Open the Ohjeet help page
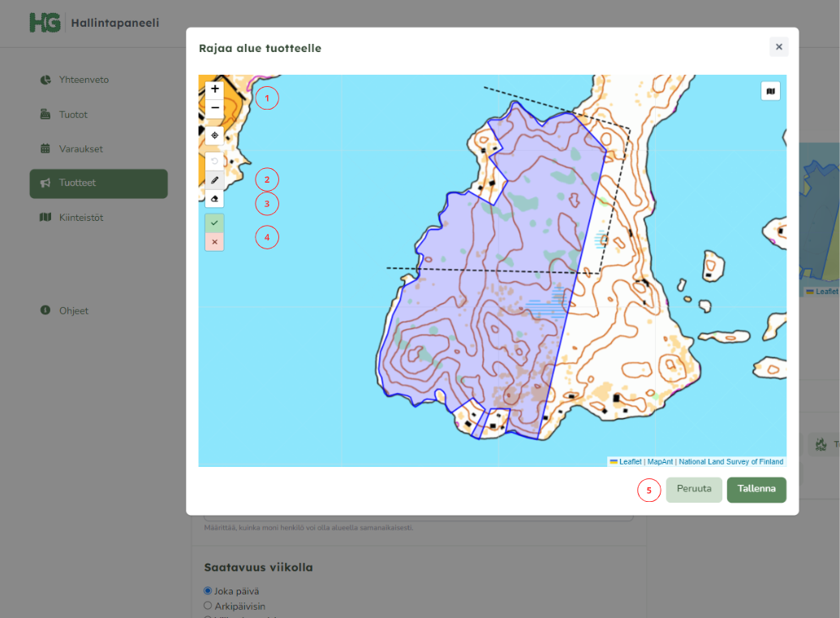840x618 pixels. pos(73,311)
